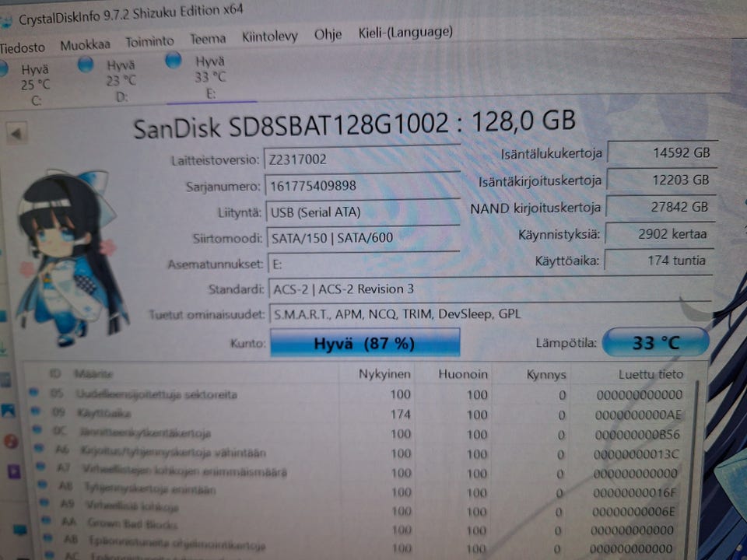
Task: Click the Tuetut ominaisuudet features field
Action: click(x=491, y=314)
